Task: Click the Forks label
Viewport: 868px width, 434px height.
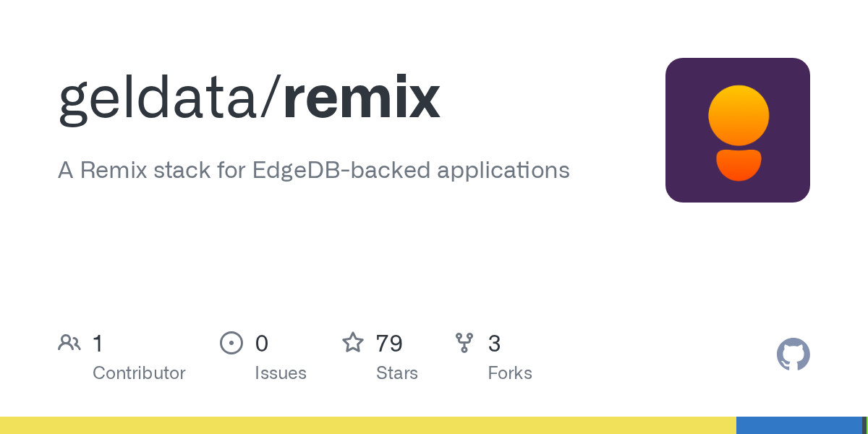Action: coord(510,373)
